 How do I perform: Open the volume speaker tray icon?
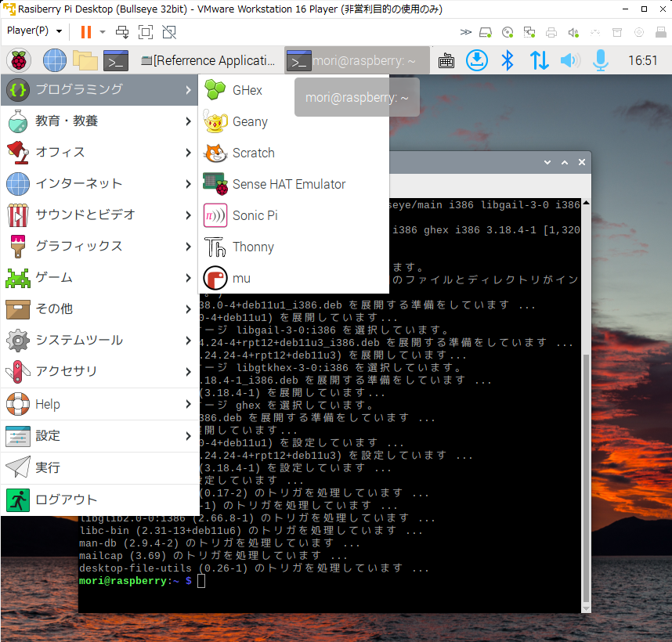tap(570, 60)
